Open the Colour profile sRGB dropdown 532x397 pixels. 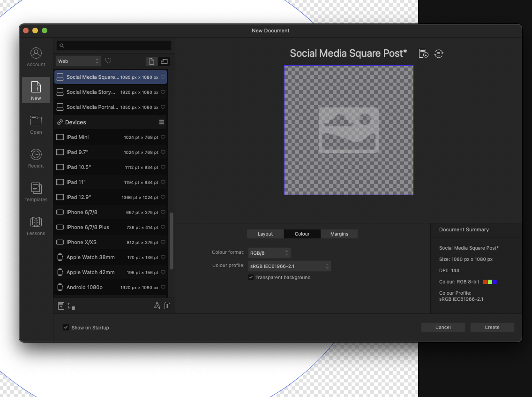[289, 266]
